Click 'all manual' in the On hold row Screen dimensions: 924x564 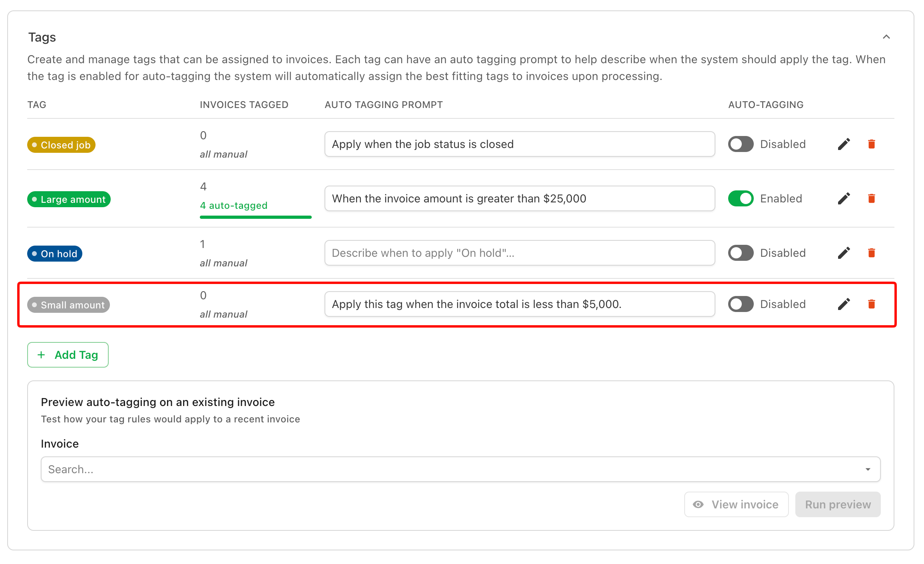coord(223,263)
